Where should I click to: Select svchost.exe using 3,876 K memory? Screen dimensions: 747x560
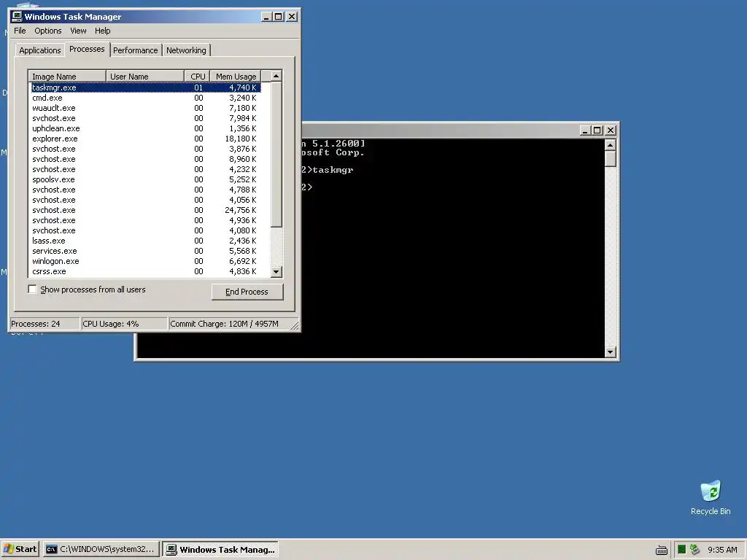[x=146, y=149]
